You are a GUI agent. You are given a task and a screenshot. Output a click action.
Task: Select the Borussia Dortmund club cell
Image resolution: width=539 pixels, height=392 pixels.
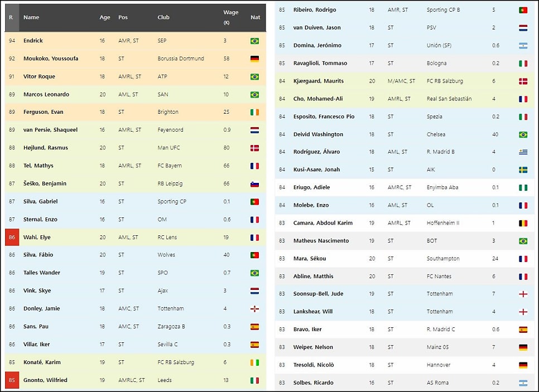[181, 59]
